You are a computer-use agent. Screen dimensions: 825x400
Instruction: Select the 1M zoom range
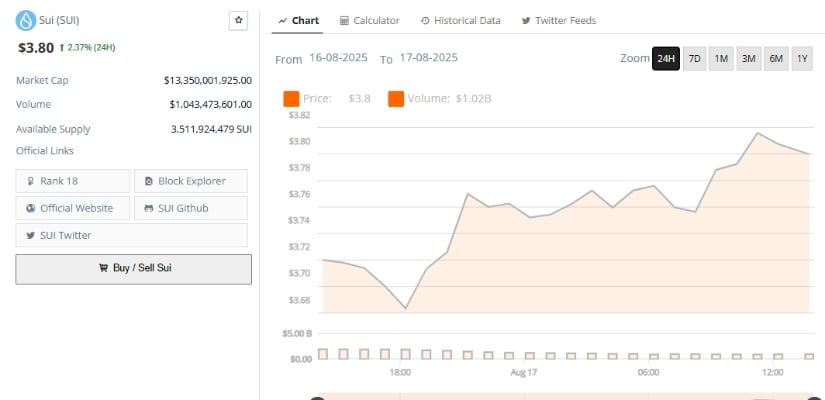721,58
